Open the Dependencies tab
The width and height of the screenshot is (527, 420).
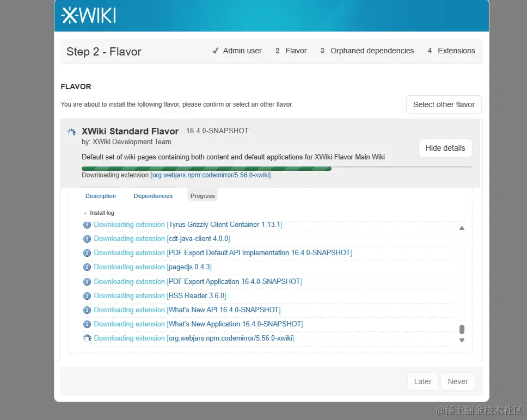pos(153,196)
